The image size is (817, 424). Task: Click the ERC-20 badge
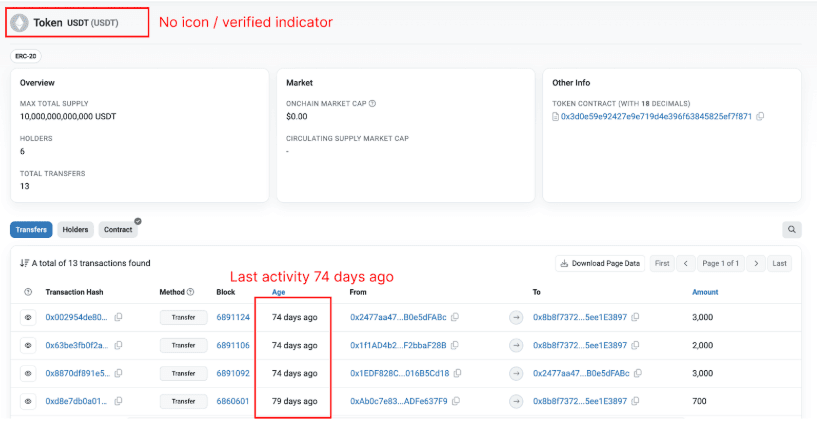tap(26, 56)
